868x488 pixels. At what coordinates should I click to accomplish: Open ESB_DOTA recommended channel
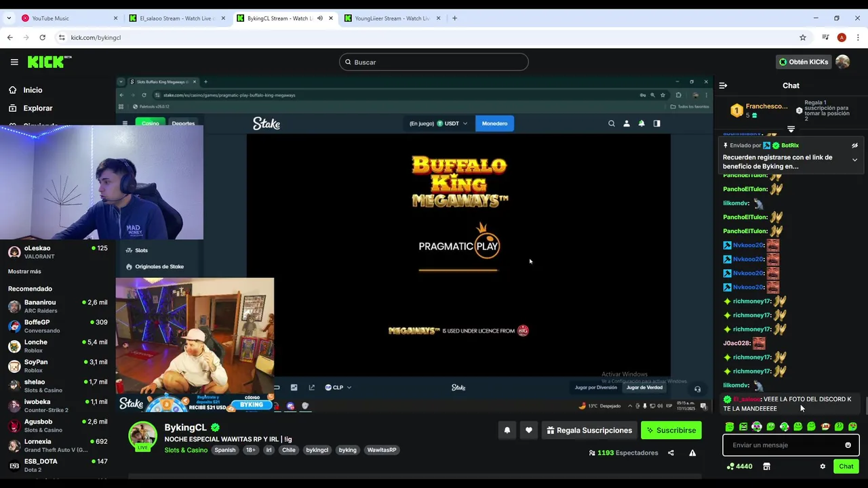(x=58, y=465)
